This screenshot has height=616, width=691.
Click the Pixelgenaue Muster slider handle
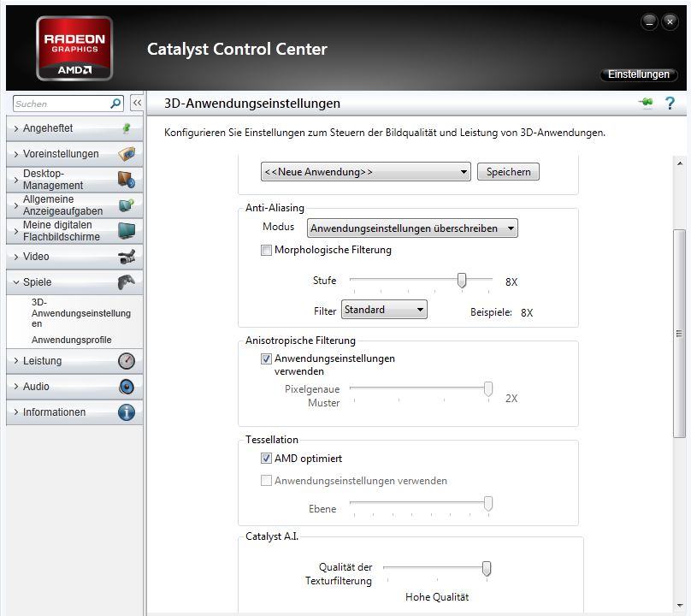(487, 389)
